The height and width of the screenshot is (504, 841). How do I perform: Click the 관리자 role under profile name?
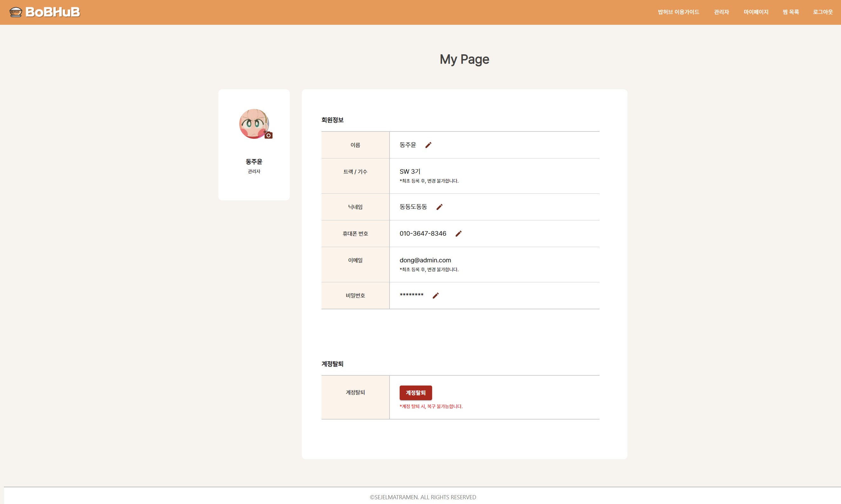[x=254, y=171]
